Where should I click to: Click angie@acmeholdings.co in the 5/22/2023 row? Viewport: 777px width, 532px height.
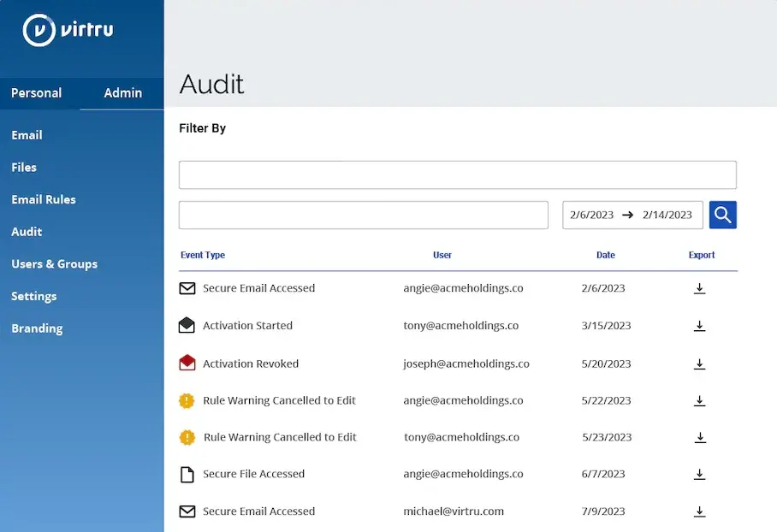pos(463,401)
